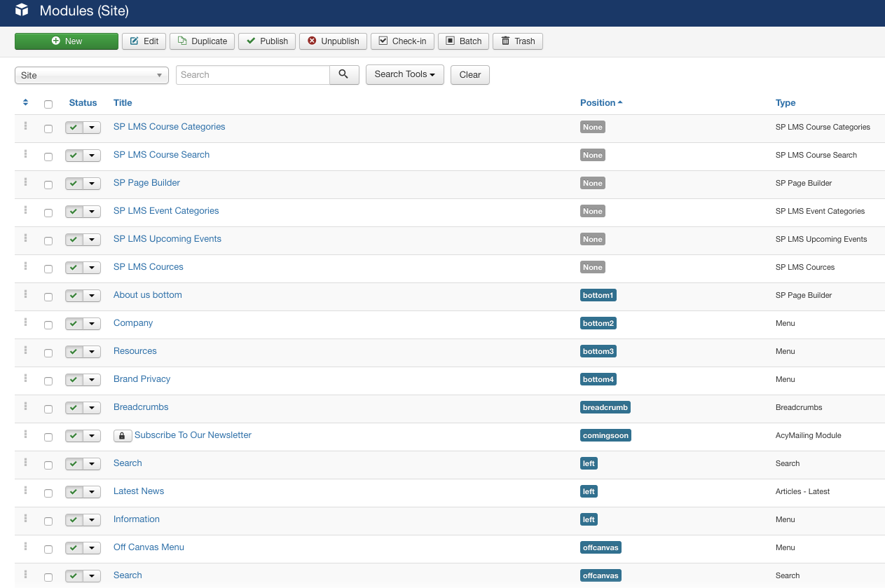Click the Modules cube icon in header
This screenshot has height=588, width=885.
click(x=22, y=11)
